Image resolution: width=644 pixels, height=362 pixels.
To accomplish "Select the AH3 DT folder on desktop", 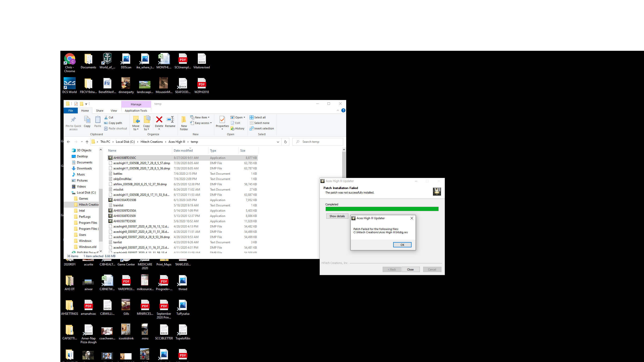I will 70,283.
